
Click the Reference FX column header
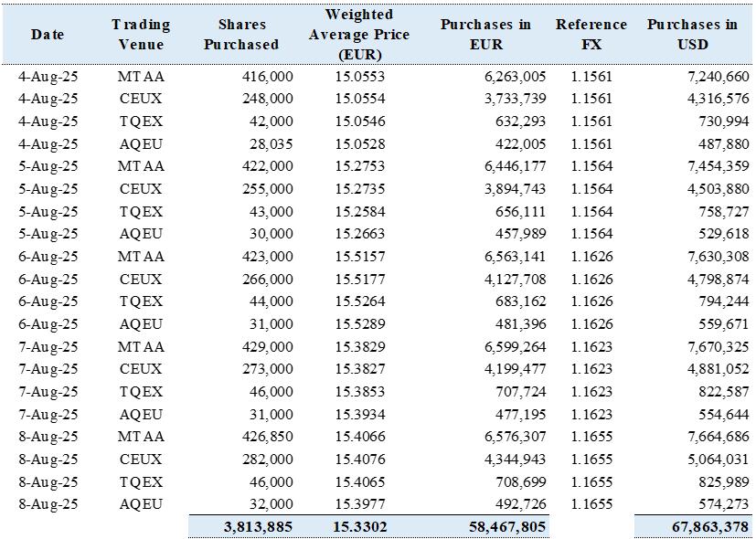coord(591,35)
